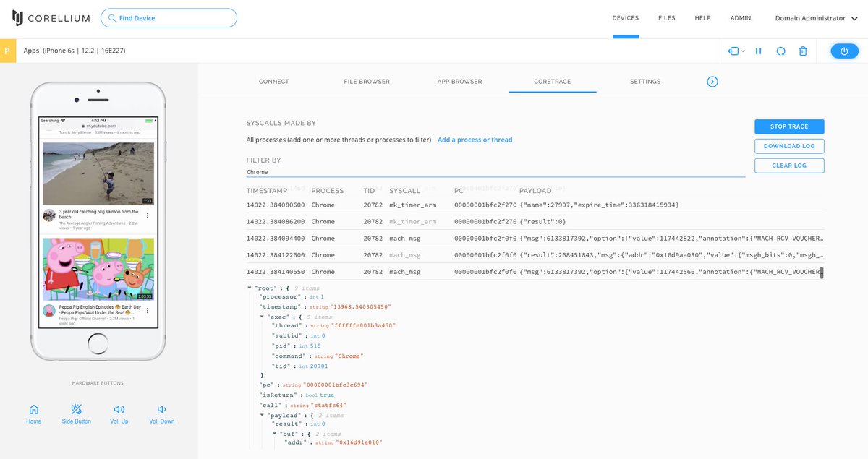Click the Filter By Chrome input

coord(495,172)
